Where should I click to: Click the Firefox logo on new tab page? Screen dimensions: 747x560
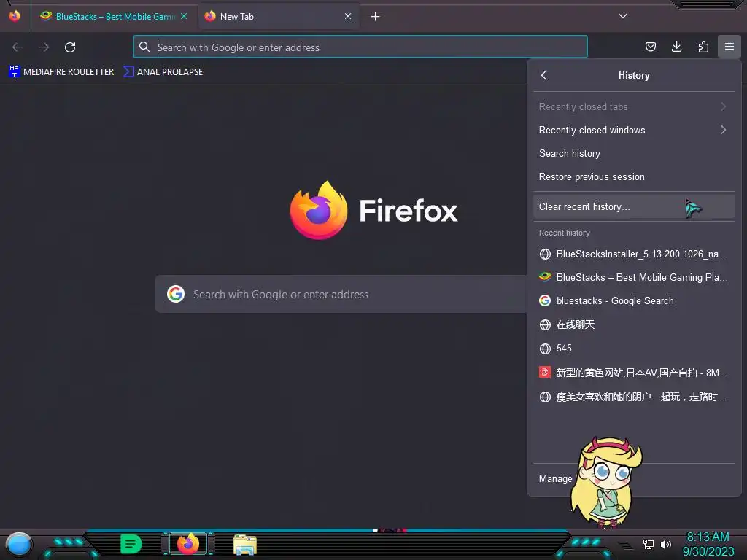pyautogui.click(x=319, y=210)
